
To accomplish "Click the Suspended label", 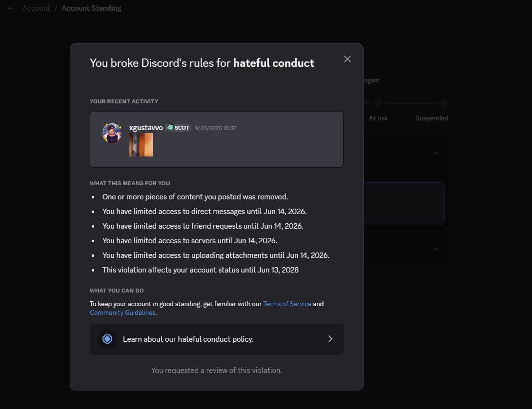I will click(432, 118).
